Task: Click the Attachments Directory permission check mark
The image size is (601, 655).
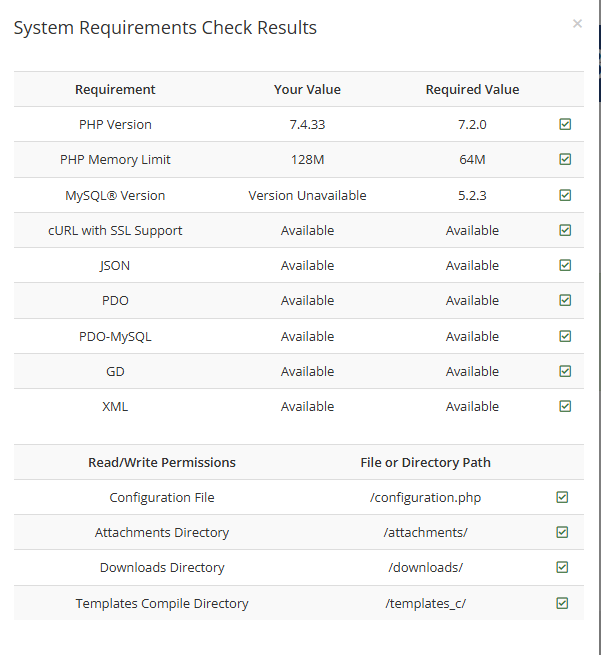Action: click(562, 532)
